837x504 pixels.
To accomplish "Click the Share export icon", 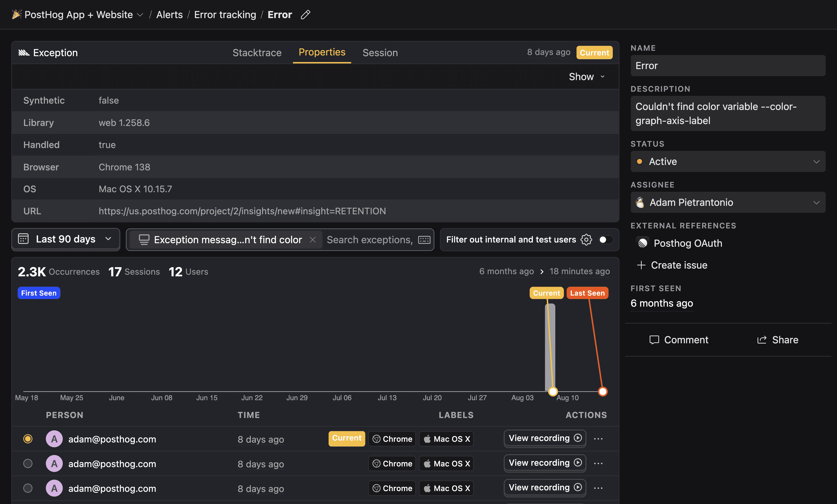I will tap(762, 340).
